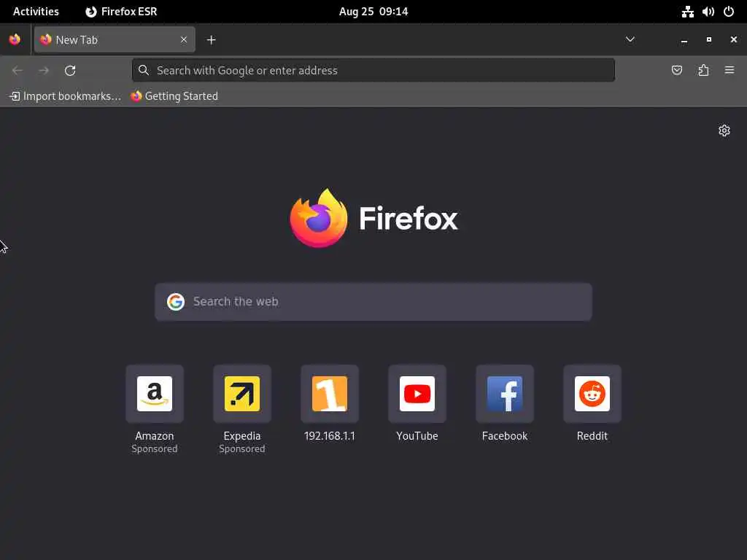Open the Getting Started bookmark
The height and width of the screenshot is (560, 747).
[x=174, y=96]
